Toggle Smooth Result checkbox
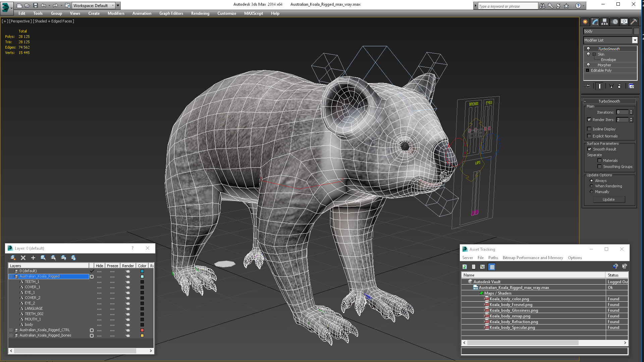The height and width of the screenshot is (362, 644). [589, 149]
